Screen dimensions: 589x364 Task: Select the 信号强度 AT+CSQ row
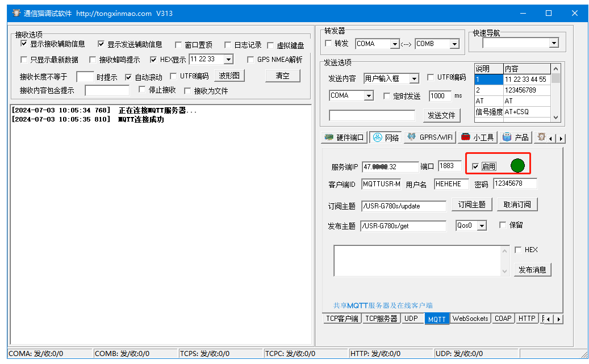pos(513,112)
